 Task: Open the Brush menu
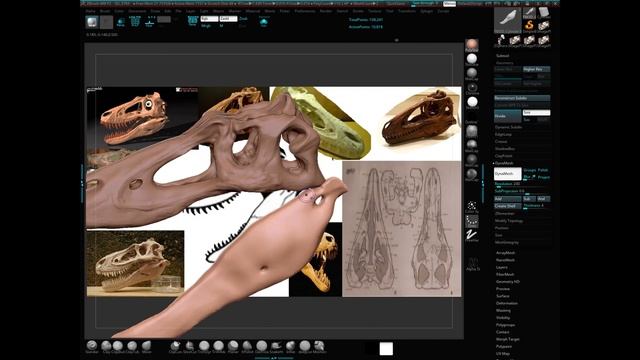pos(105,11)
